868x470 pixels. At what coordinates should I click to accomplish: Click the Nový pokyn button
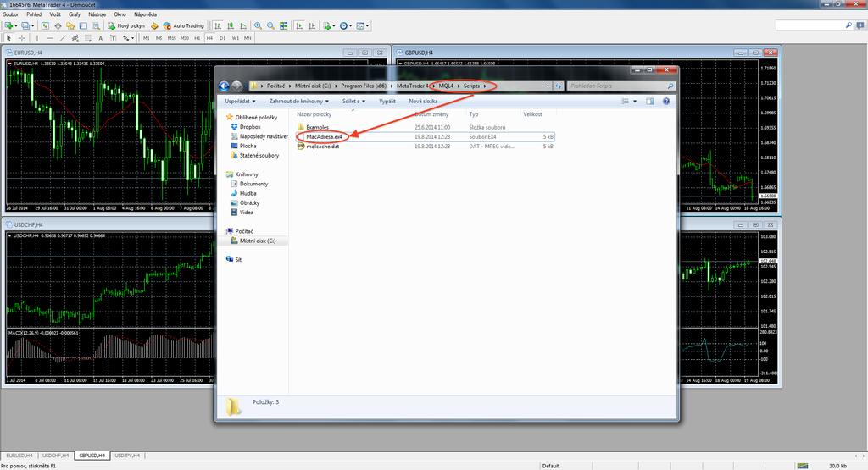tap(126, 25)
